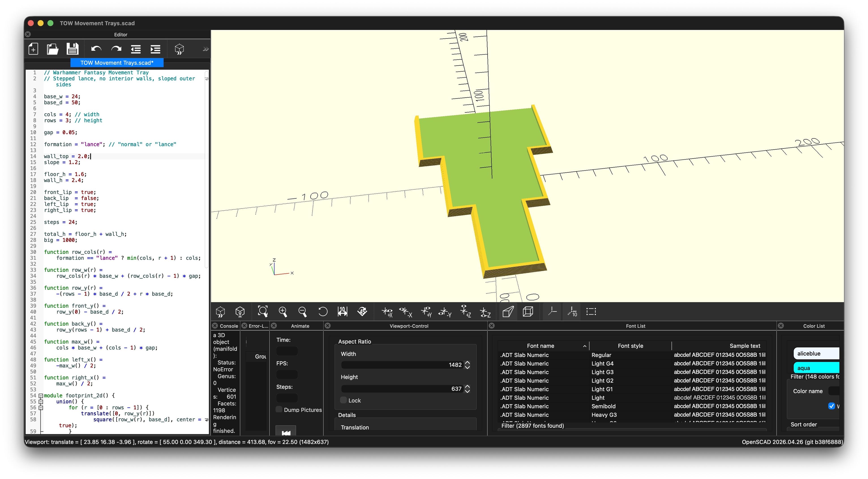
Task: Toggle the show axes button
Action: click(x=552, y=312)
